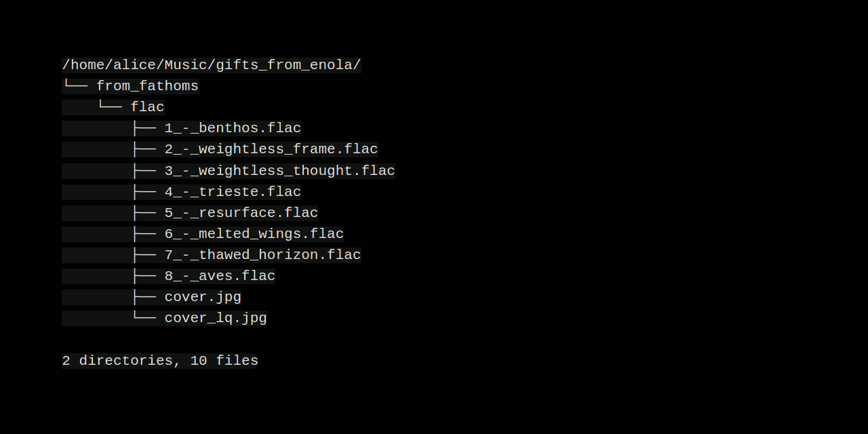Click the branch connector before from_fathoms
This screenshot has width=868, height=434.
pos(75,85)
